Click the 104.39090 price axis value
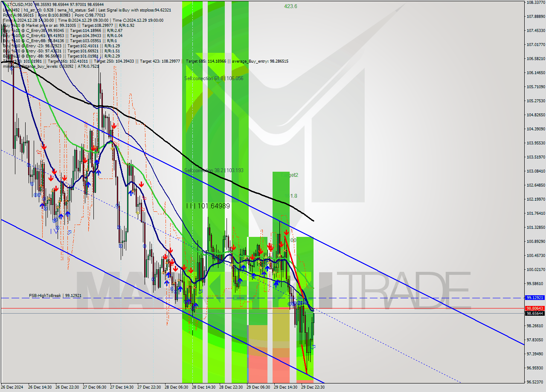This screenshot has width=546, height=392. coord(536,129)
